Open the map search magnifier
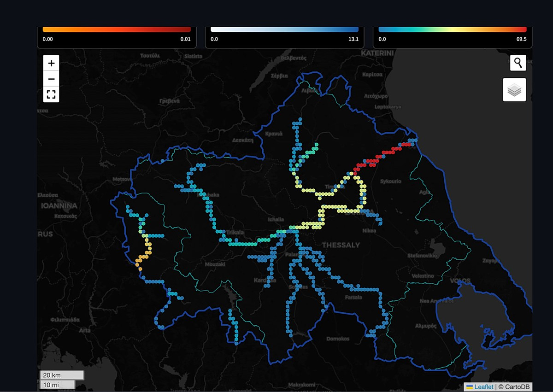This screenshot has width=553, height=392. click(518, 63)
